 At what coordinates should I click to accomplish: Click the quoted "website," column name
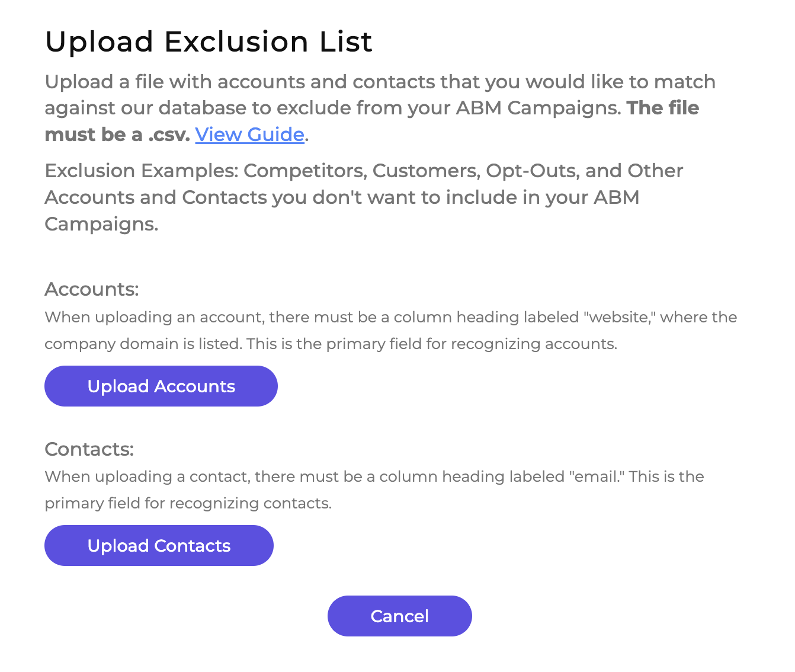pyautogui.click(x=618, y=318)
